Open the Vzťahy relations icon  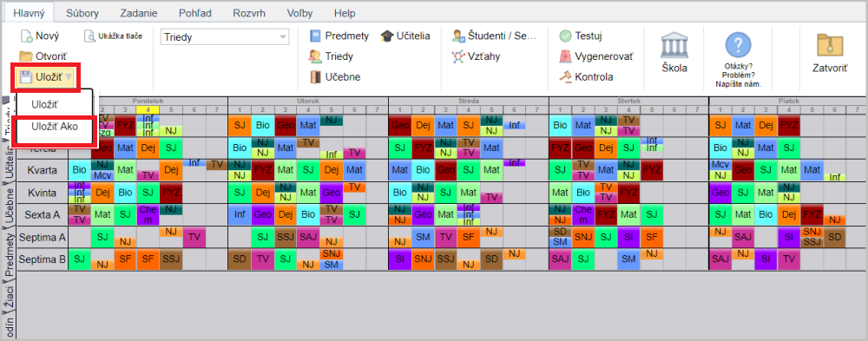coord(457,56)
